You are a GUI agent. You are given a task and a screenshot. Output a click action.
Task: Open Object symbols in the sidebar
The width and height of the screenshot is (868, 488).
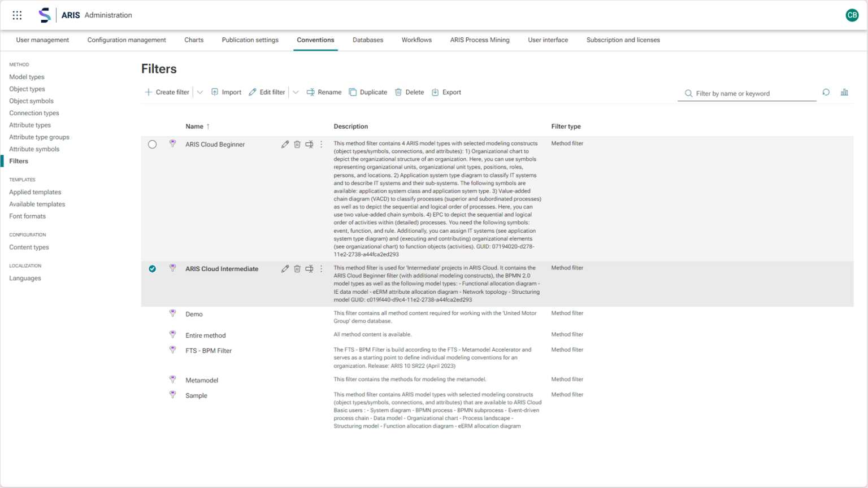31,101
